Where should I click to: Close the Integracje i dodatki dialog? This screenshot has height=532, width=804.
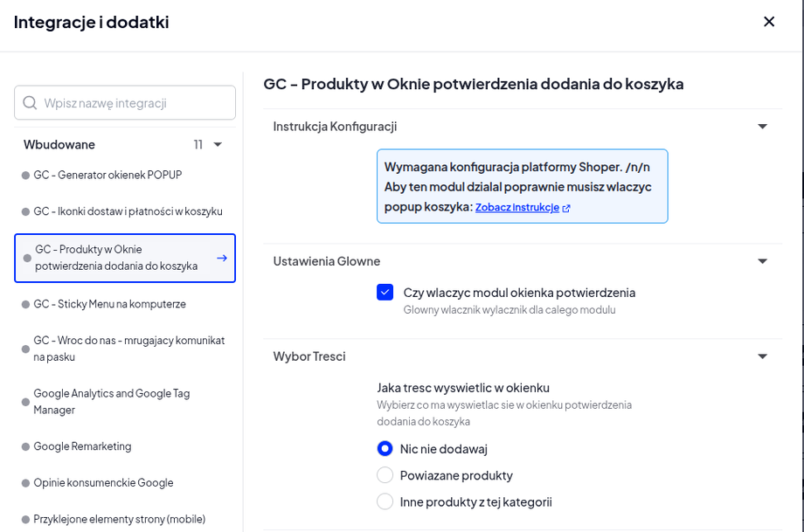click(769, 22)
